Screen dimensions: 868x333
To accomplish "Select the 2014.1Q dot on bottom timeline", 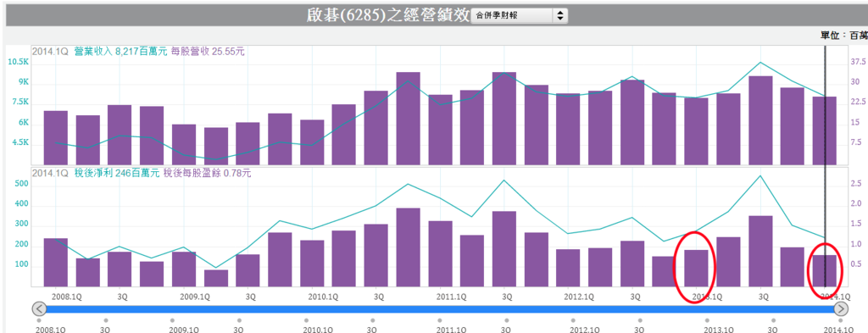I will click(x=840, y=320).
